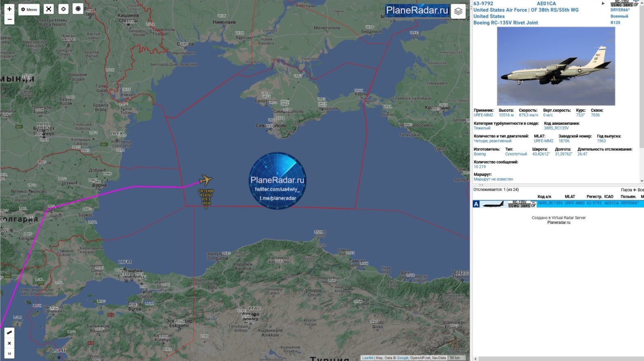Click Маршрут не известен route text
Viewport: 644px width, 361px height.
pyautogui.click(x=493, y=179)
